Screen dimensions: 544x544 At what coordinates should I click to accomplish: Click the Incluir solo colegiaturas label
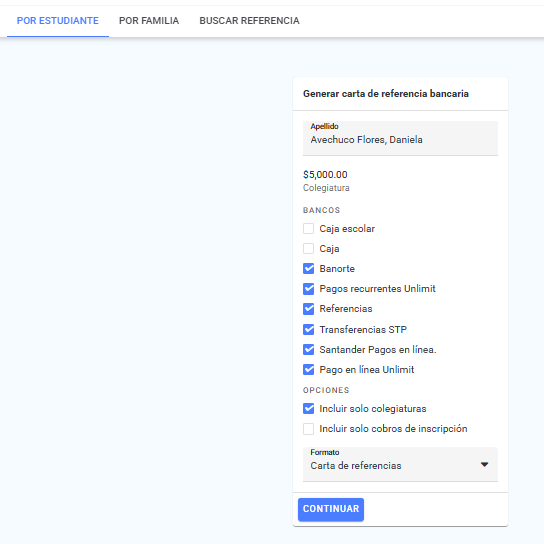pyautogui.click(x=373, y=409)
